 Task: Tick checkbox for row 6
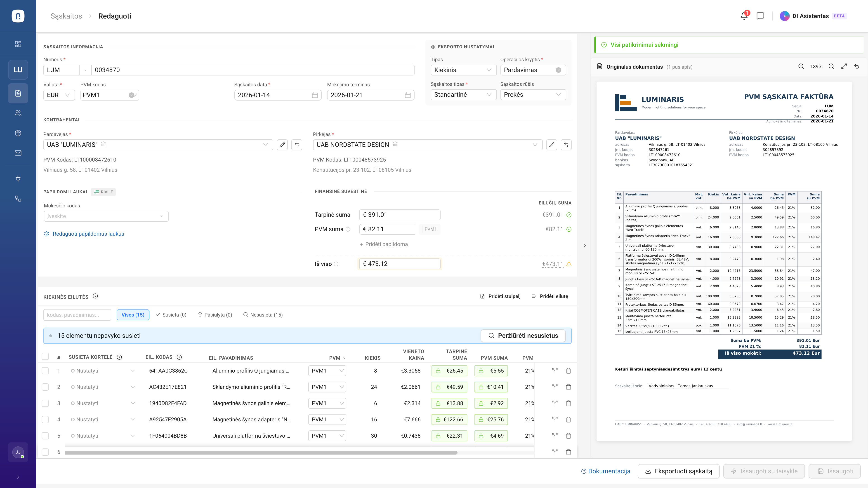[45, 452]
